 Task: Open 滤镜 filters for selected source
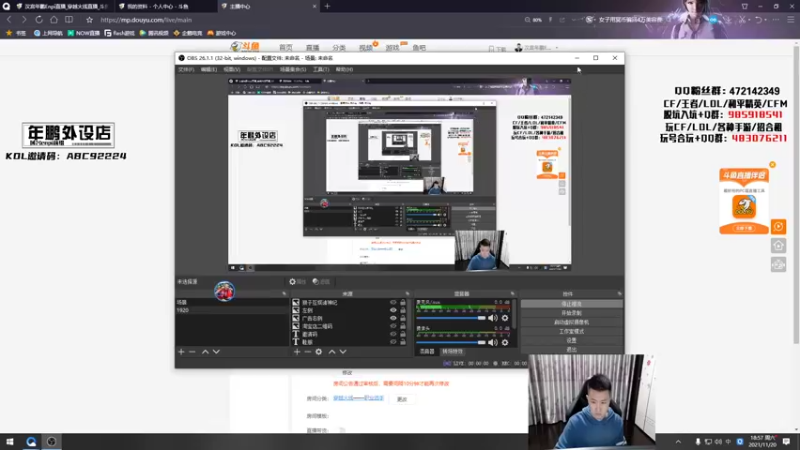coord(321,282)
